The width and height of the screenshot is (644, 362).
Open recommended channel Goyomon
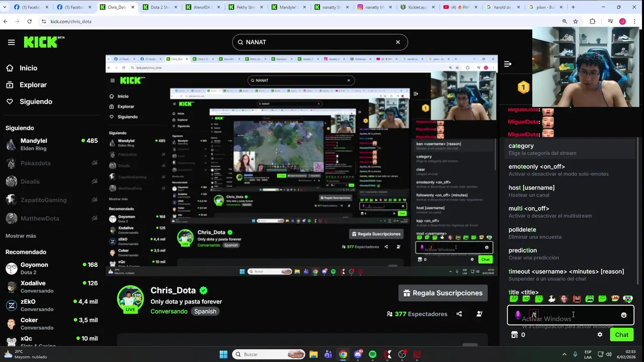pyautogui.click(x=51, y=268)
